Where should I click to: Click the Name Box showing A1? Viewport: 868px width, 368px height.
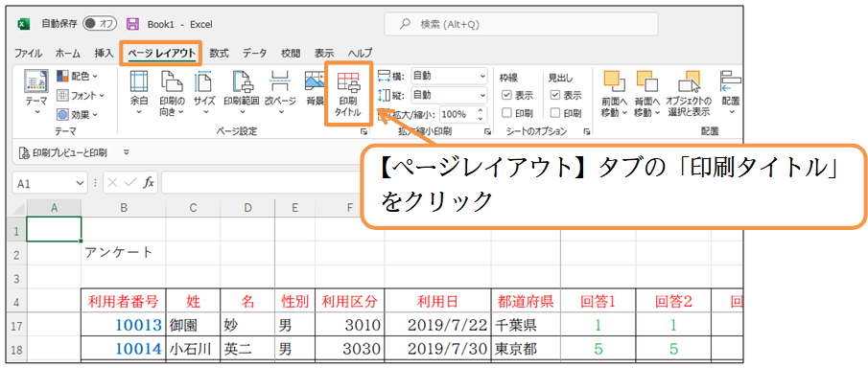click(x=43, y=183)
